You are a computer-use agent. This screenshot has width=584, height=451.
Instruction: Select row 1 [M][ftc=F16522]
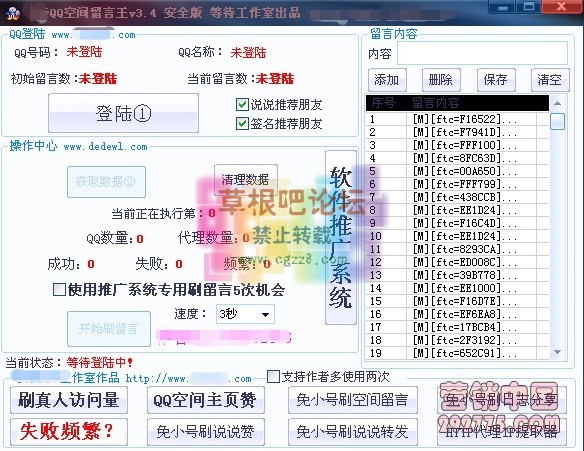[x=457, y=119]
